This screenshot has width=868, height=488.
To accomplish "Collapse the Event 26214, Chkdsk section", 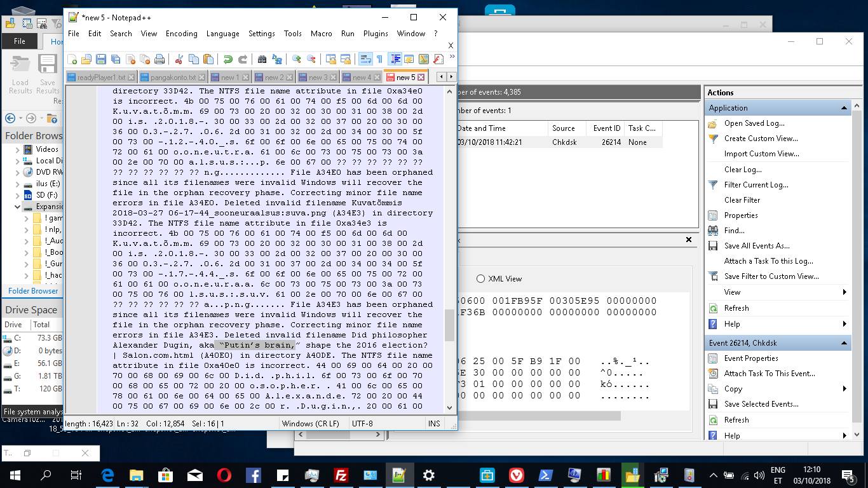I will 844,343.
